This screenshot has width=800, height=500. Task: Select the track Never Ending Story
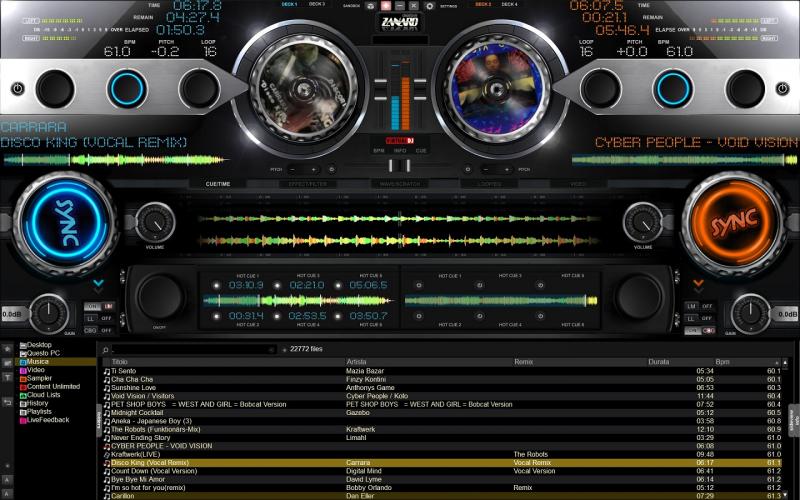(x=442, y=438)
